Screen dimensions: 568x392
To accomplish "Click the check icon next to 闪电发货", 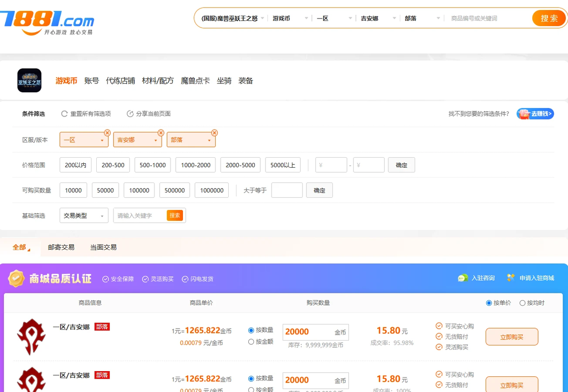I will [x=185, y=279].
